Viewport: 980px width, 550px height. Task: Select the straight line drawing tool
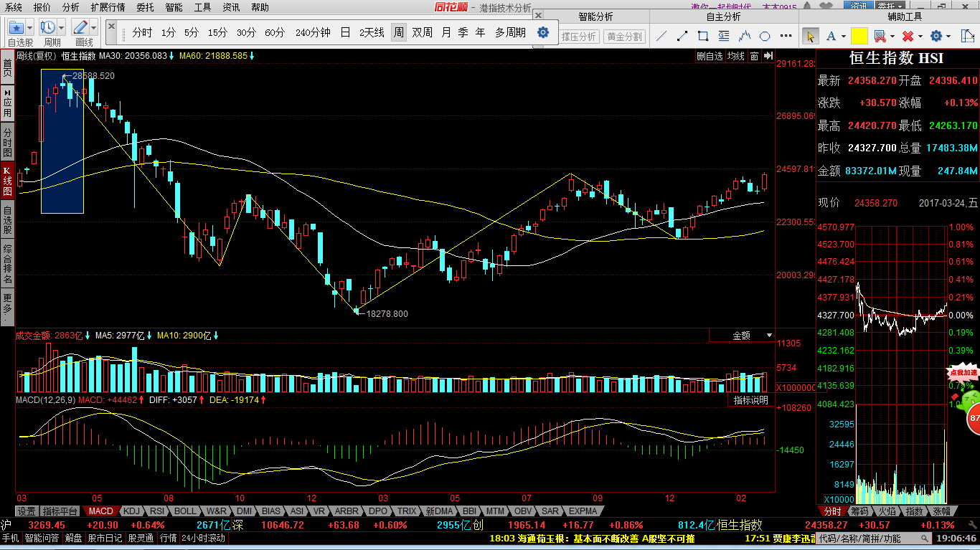coord(662,36)
